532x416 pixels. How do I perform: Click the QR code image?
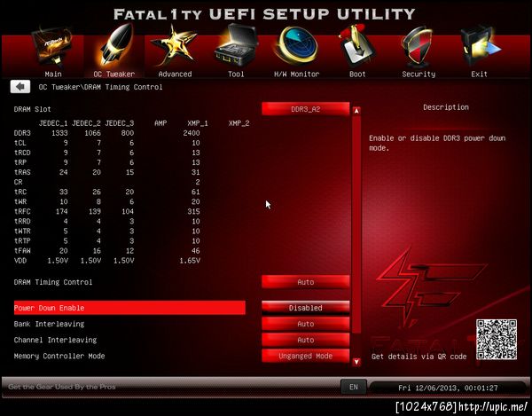(x=497, y=340)
